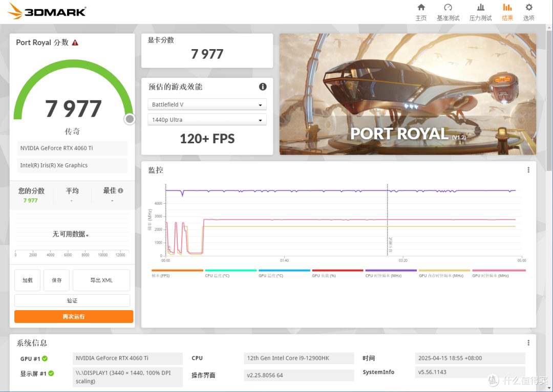The width and height of the screenshot is (553, 392).
Task: Click the 12th Gen Intel Core i9-12900HK field
Action: [299, 358]
